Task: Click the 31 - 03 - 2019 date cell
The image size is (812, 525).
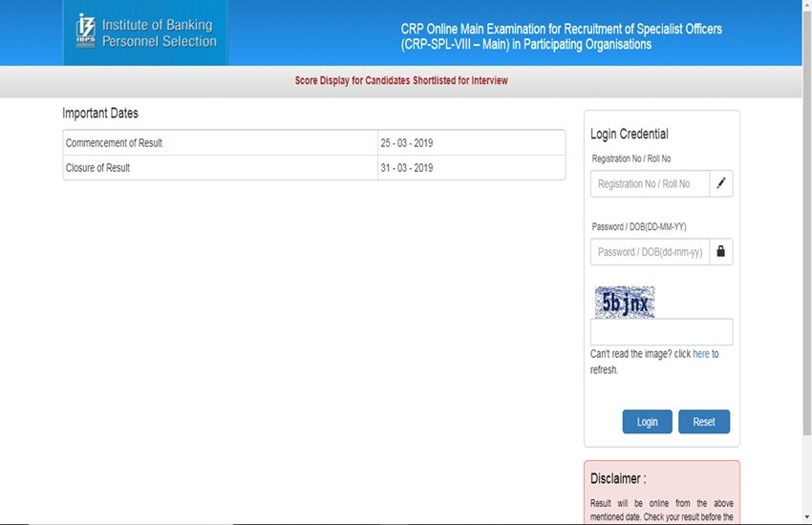Action: [407, 168]
